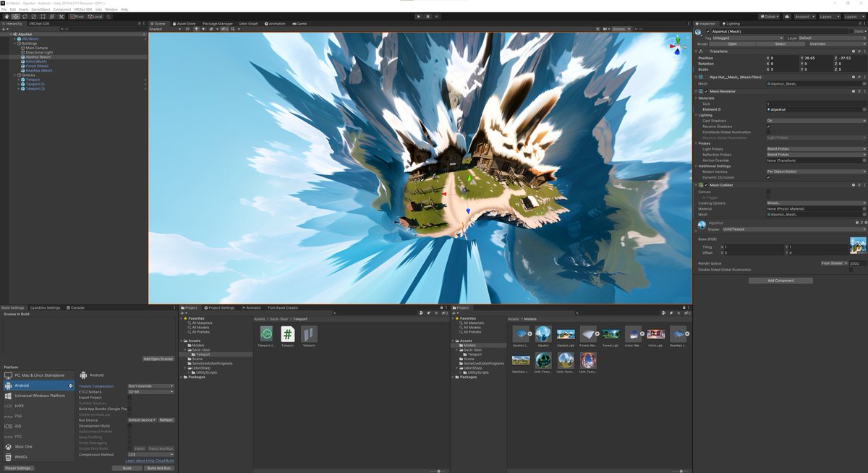Select the Hand tool in the toolbar
Screen dimensions: 868x473
tap(6, 17)
